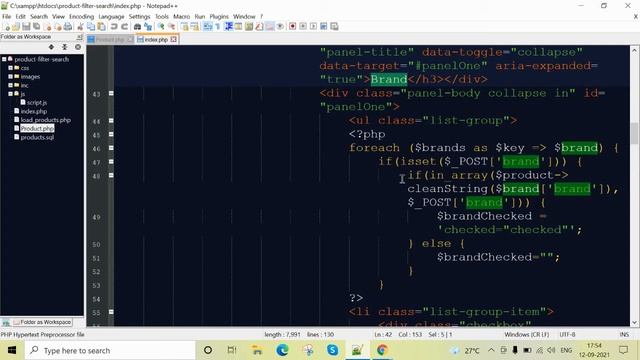Print the document via toolbar icon
Image resolution: width=640 pixels, height=360 pixels.
pyautogui.click(x=68, y=27)
